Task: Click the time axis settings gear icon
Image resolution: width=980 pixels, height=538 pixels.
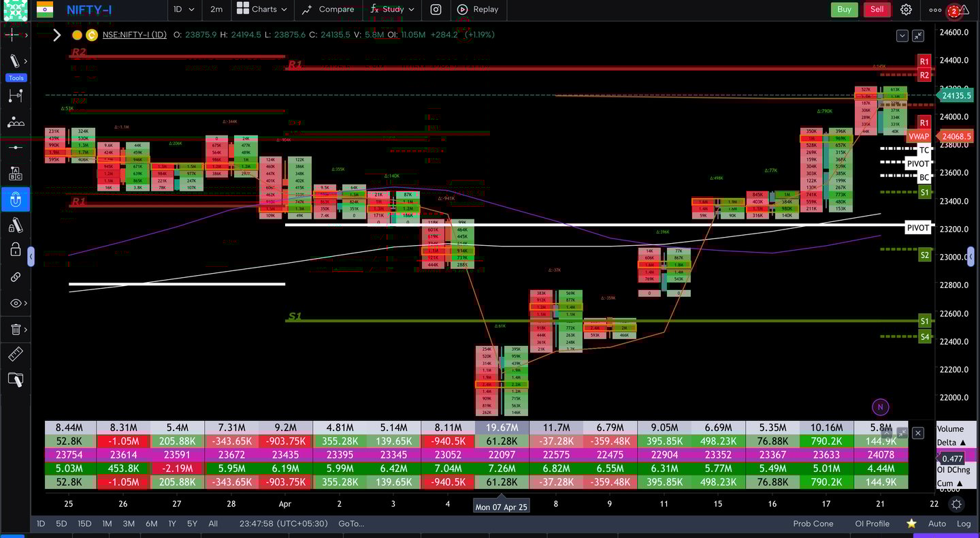Action: 956,505
